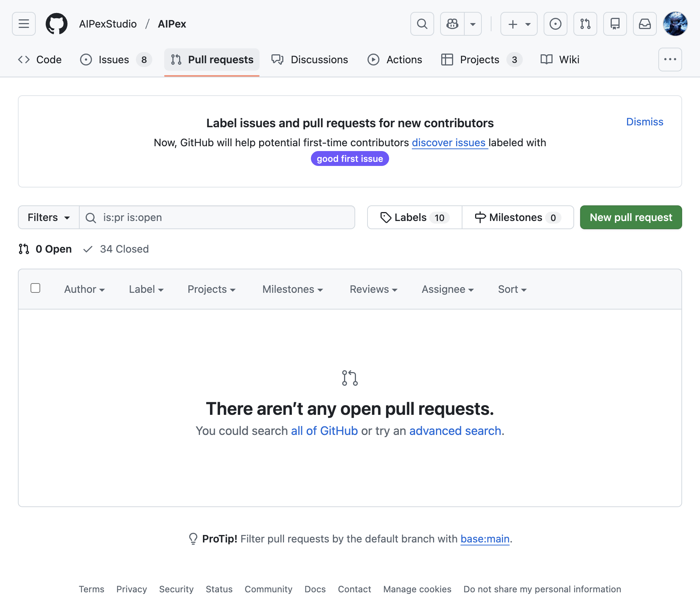Screen dimensions: 700x599
Task: Open the repositories icon in header
Action: (615, 24)
